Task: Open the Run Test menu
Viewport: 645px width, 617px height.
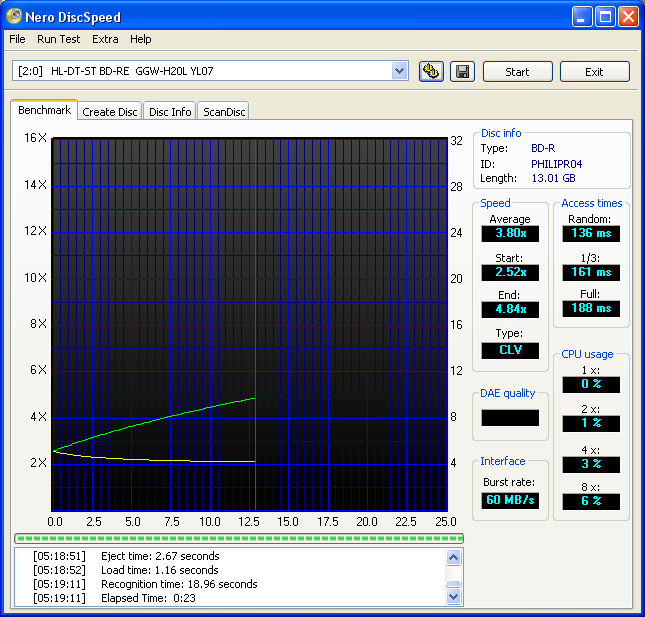Action: pos(58,39)
